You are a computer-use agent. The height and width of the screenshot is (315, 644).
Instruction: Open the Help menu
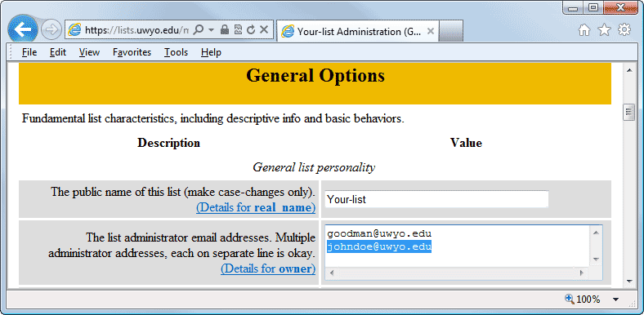pyautogui.click(x=211, y=52)
